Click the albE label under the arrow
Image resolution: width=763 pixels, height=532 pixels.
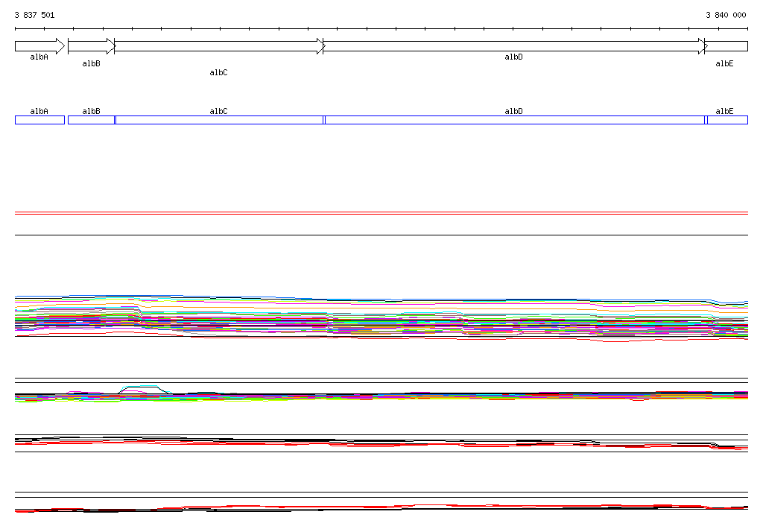tap(724, 64)
